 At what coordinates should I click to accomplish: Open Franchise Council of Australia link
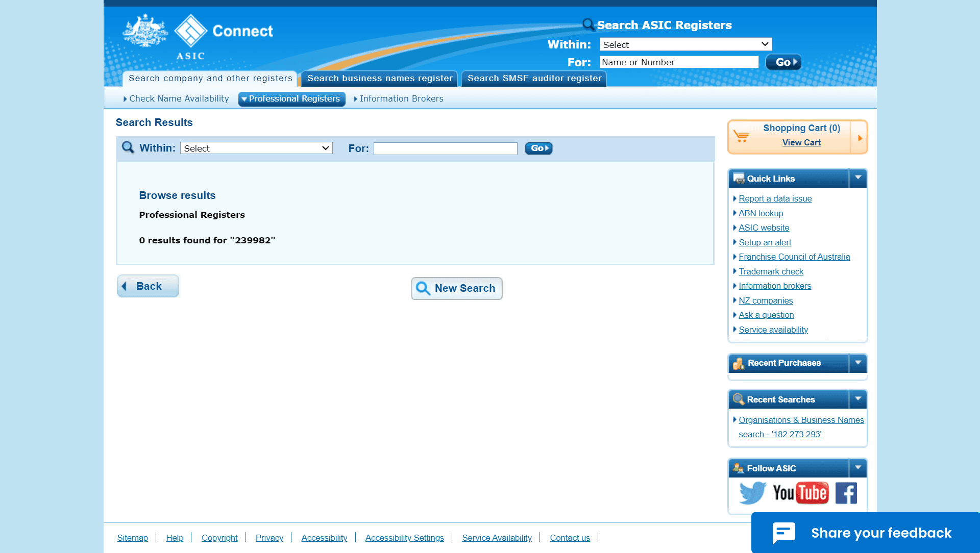(x=794, y=257)
